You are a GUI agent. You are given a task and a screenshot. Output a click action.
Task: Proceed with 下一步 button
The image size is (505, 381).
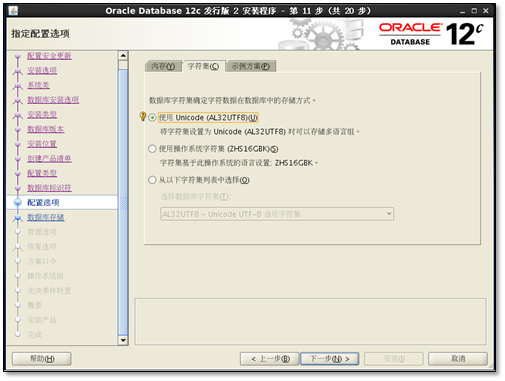330,359
